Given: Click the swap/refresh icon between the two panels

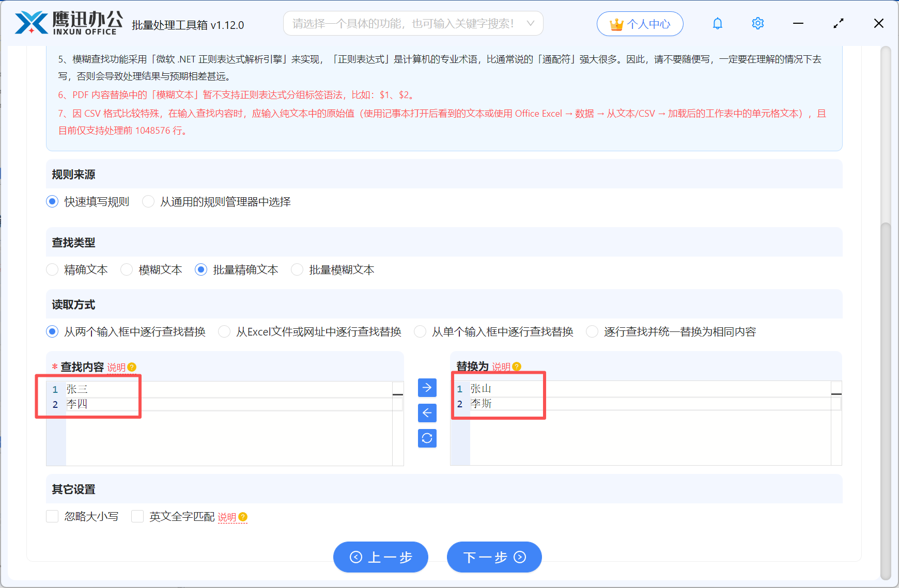Looking at the screenshot, I should click(427, 438).
